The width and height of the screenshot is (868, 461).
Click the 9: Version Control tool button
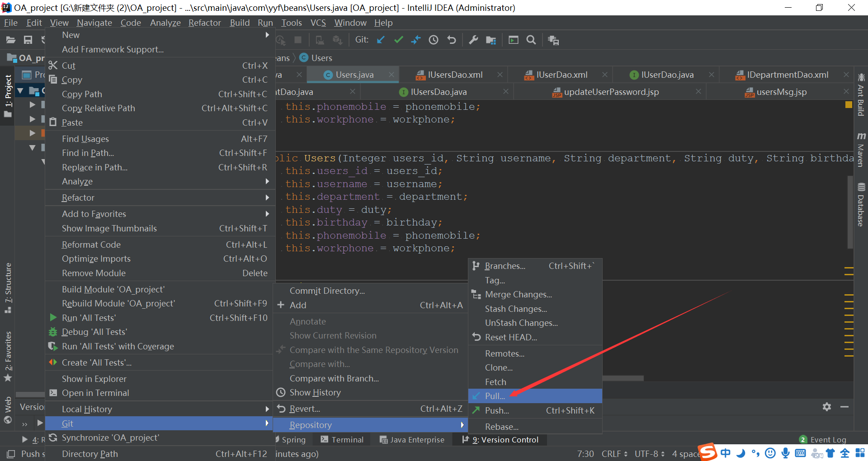pos(500,440)
